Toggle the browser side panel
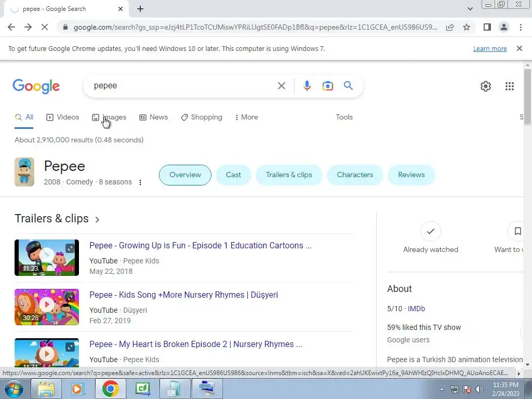The width and height of the screenshot is (532, 399). [x=487, y=27]
